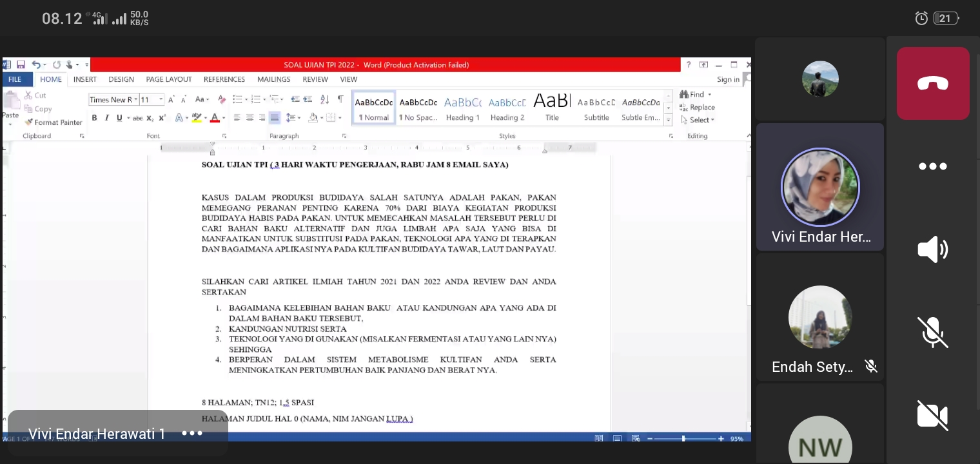This screenshot has height=464, width=980.
Task: Open the FILE tab in Word
Action: [15, 79]
